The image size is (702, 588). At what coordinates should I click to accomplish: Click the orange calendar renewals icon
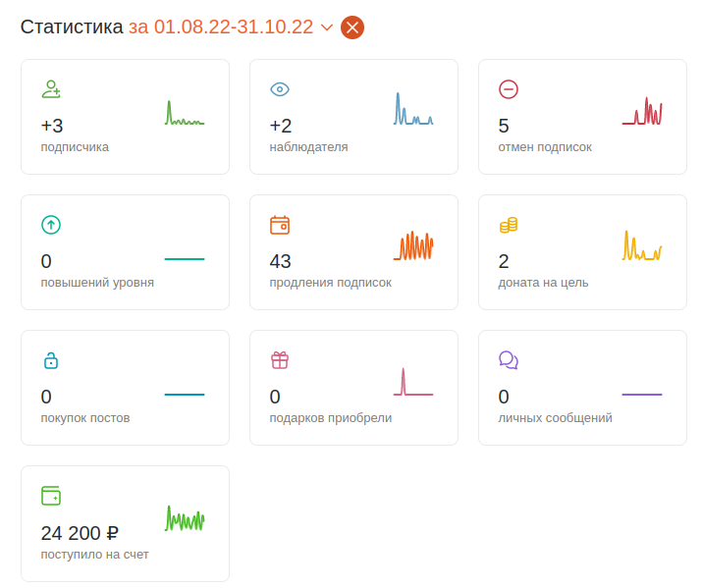pyautogui.click(x=280, y=225)
